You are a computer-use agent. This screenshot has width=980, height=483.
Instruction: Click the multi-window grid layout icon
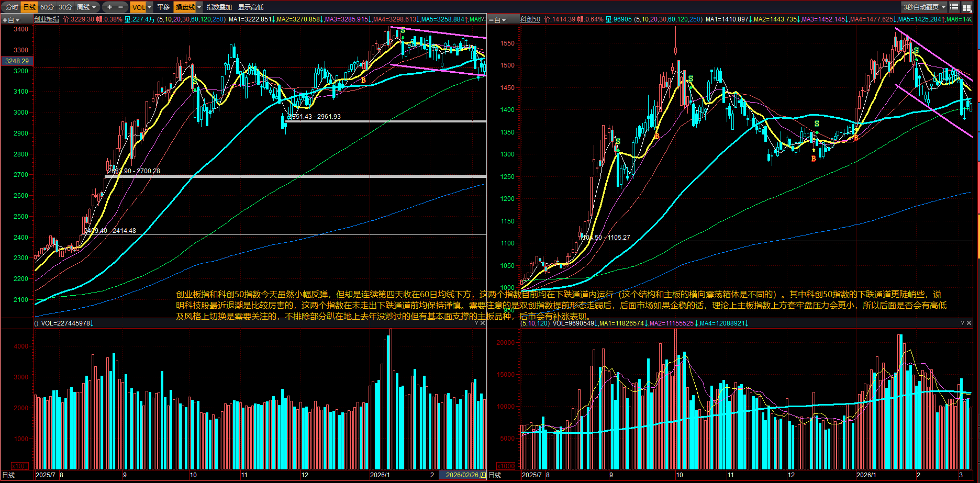click(x=967, y=7)
